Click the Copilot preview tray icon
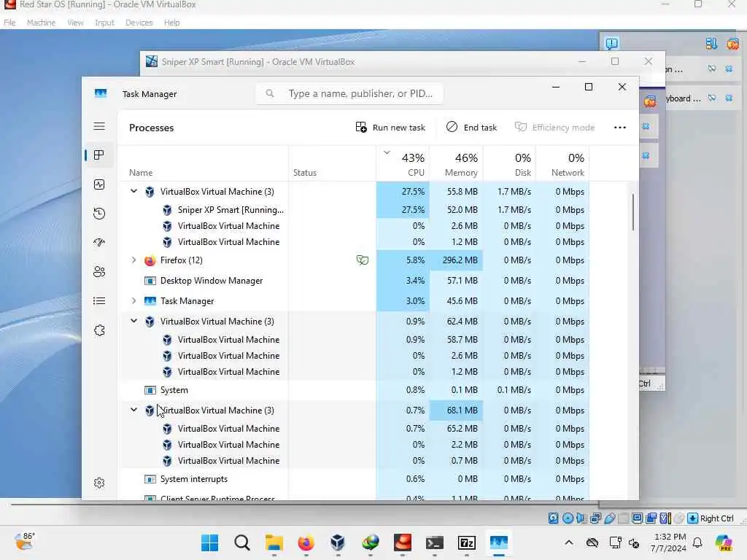The width and height of the screenshot is (747, 560). (724, 542)
